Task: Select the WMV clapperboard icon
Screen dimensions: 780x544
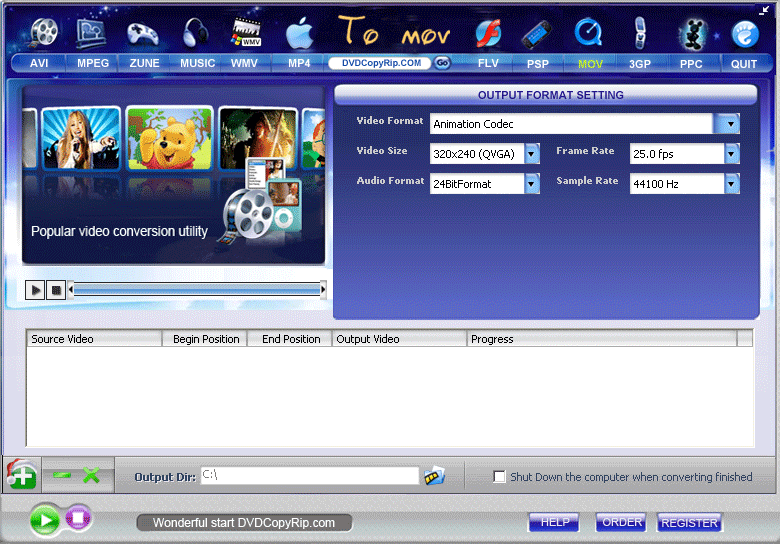Action: [247, 33]
